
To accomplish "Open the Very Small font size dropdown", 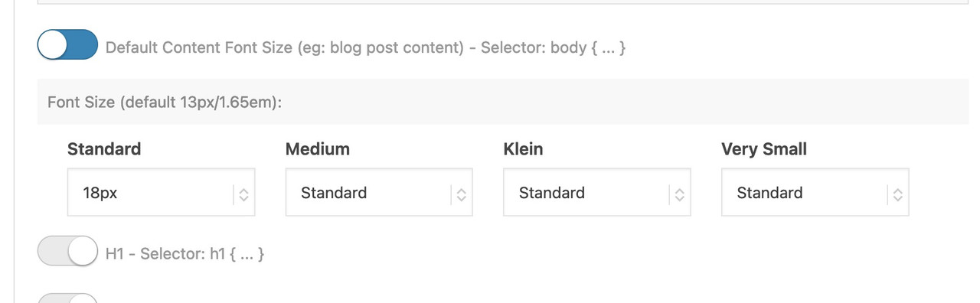I will [x=815, y=193].
